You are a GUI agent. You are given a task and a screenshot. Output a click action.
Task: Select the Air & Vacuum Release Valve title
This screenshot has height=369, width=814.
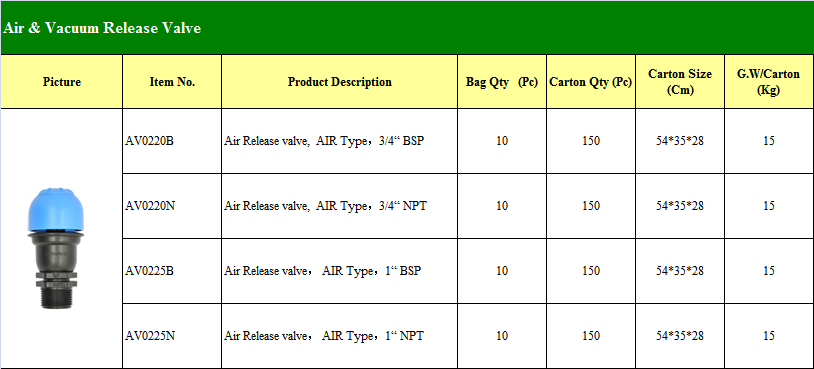pyautogui.click(x=102, y=28)
